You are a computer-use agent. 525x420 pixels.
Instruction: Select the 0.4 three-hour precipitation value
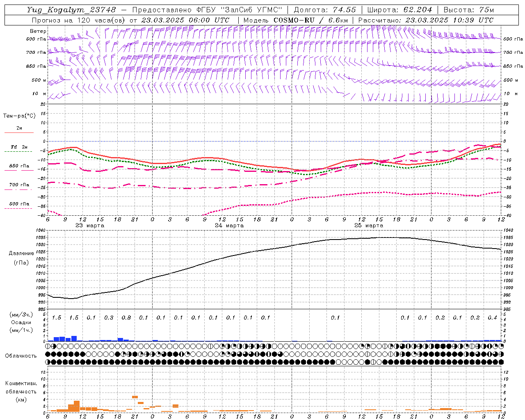pyautogui.click(x=493, y=317)
